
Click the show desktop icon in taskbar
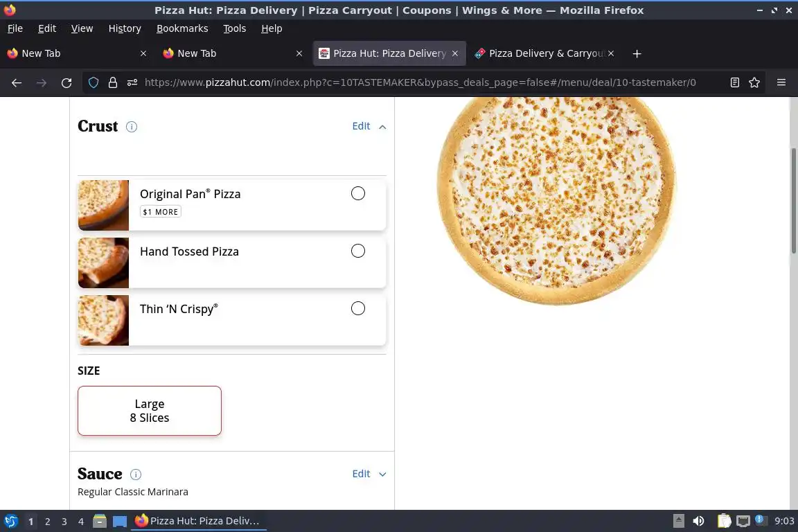[120, 521]
